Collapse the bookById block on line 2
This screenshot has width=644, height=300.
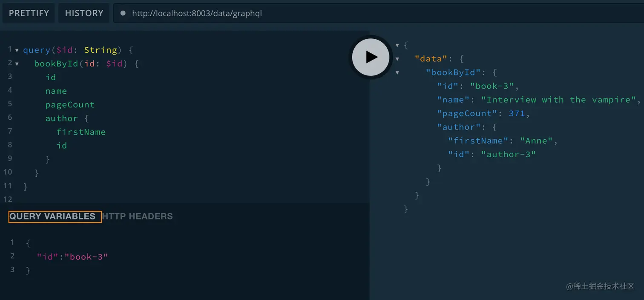pyautogui.click(x=17, y=64)
